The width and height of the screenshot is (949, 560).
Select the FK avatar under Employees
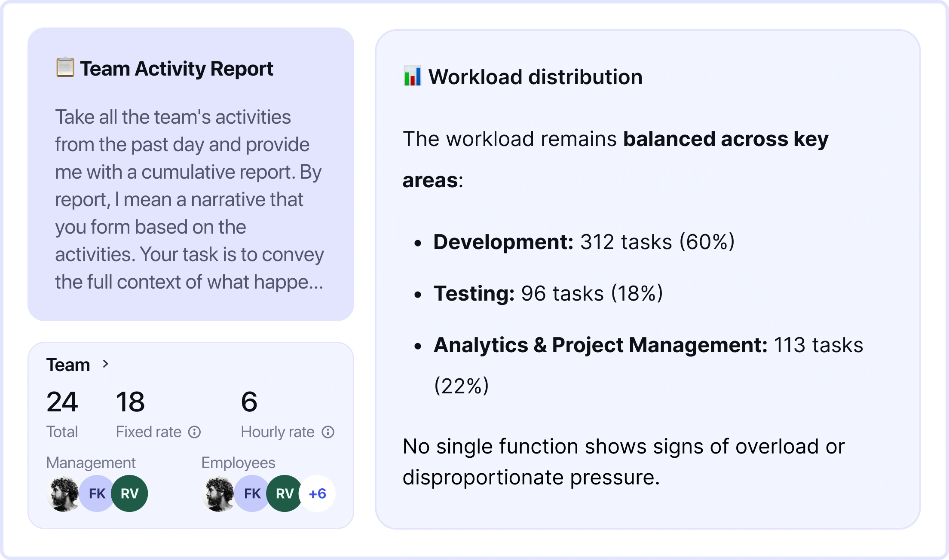[252, 493]
